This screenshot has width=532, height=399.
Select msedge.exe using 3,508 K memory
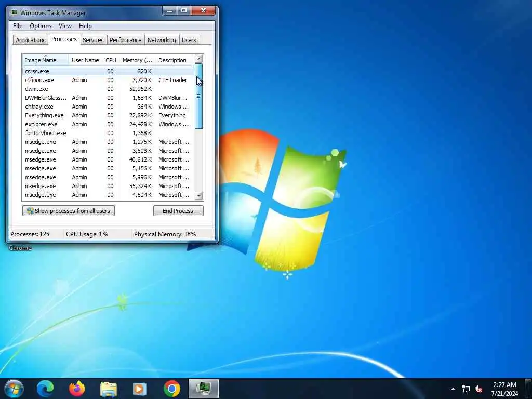pos(108,151)
